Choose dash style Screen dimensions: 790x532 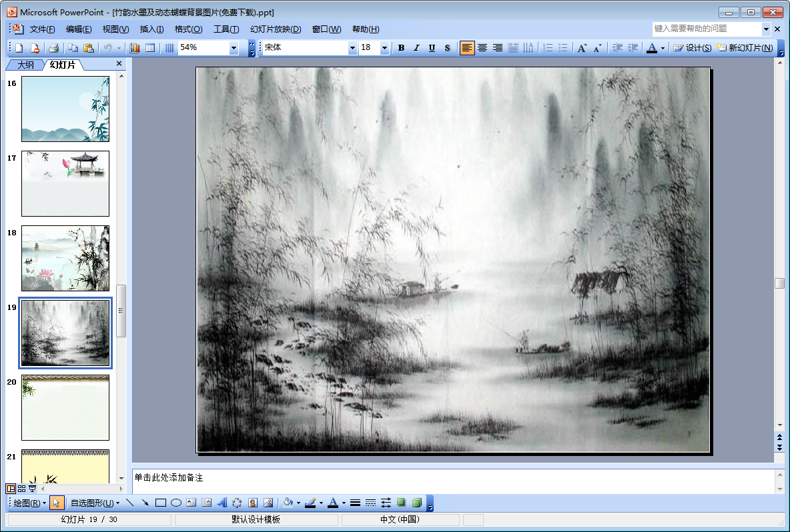click(x=370, y=503)
